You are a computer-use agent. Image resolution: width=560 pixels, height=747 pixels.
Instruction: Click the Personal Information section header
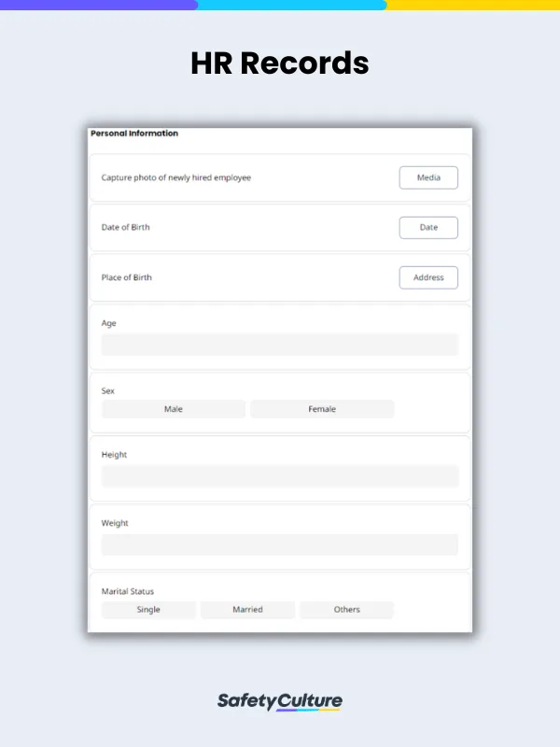point(133,134)
